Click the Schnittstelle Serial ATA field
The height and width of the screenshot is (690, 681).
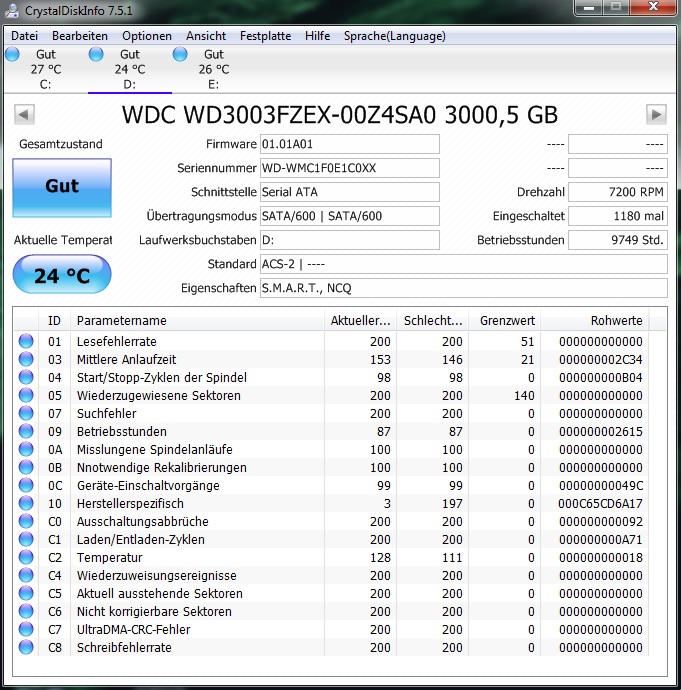[350, 192]
